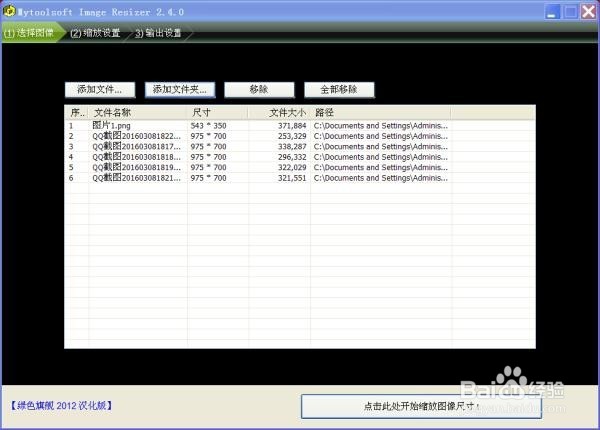Click the path cell in row 1
The width and height of the screenshot is (600, 430).
[x=381, y=126]
